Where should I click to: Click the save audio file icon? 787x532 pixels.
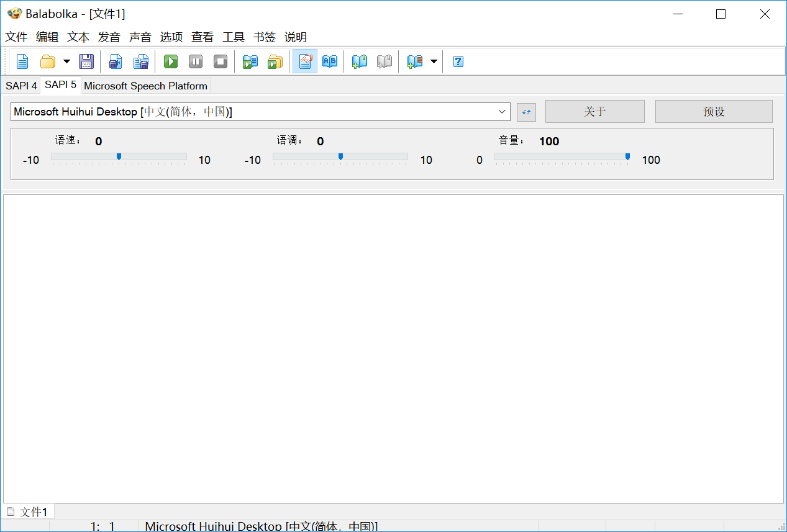click(x=116, y=61)
